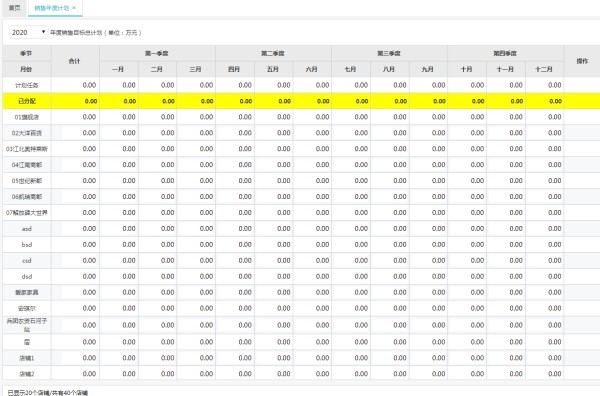Viewport: 600px width, 396px height.
Task: Click the 已分配 row 六月 value
Action: point(323,101)
